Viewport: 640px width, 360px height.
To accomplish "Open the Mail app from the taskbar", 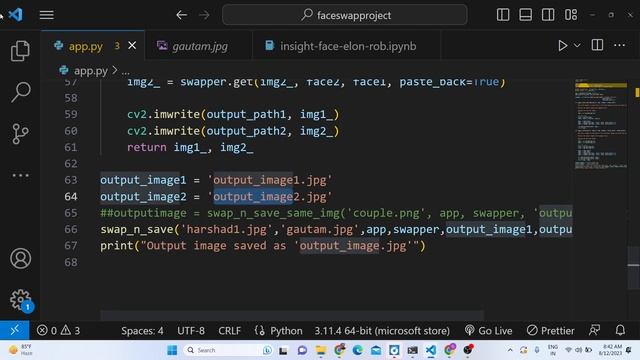I will [x=376, y=350].
